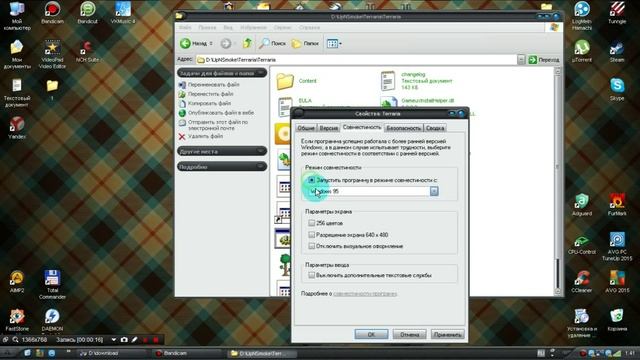Open DAEMON Tools desktop shortcut
Screen dimensions: 640x360
click(52, 320)
